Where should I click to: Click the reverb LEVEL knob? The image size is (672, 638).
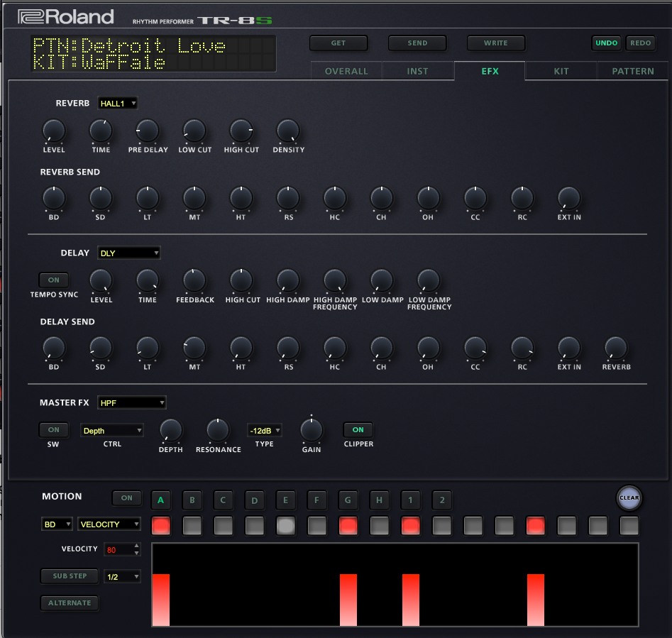pos(54,131)
